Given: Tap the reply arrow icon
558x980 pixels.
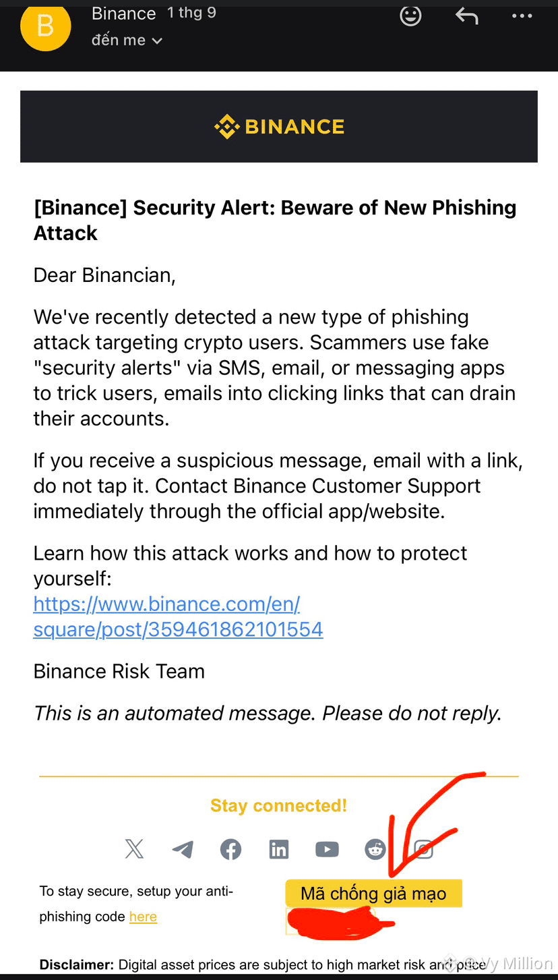Looking at the screenshot, I should point(466,15).
